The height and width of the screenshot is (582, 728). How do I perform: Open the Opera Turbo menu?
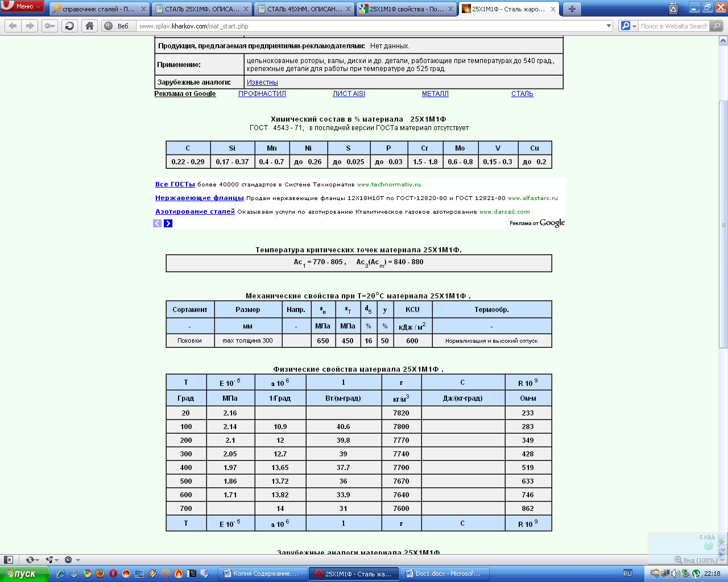[x=72, y=560]
